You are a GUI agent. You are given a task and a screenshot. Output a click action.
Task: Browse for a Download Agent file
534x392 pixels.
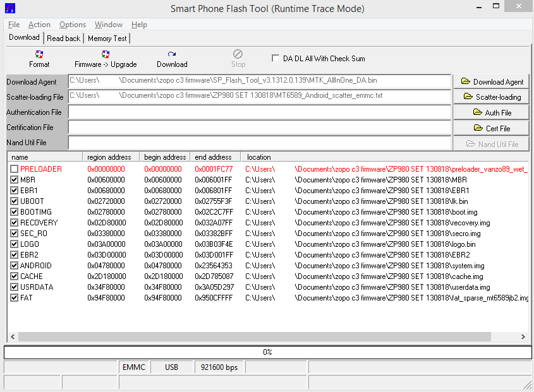coord(492,81)
